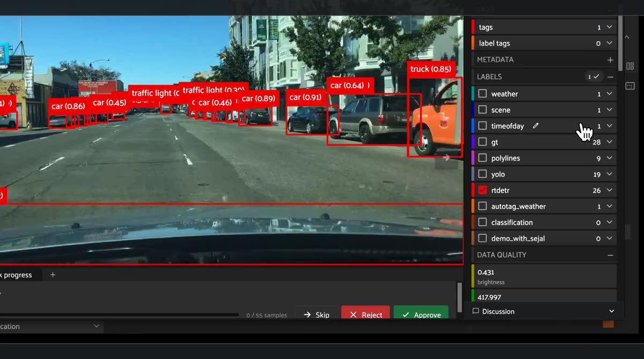The width and height of the screenshot is (644, 359).
Task: Select the car (0.89) detection label
Action: [258, 98]
